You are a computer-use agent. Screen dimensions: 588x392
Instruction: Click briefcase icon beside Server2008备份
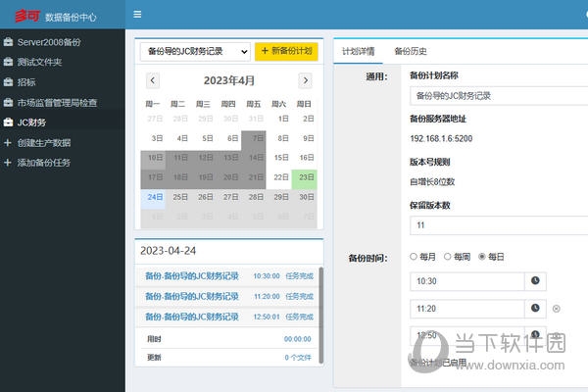(8, 41)
